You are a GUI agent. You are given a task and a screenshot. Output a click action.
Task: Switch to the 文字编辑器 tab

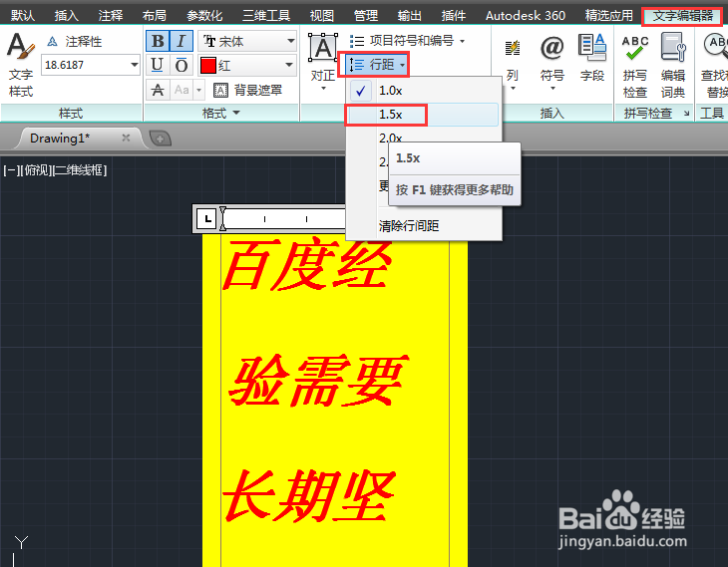tap(682, 16)
